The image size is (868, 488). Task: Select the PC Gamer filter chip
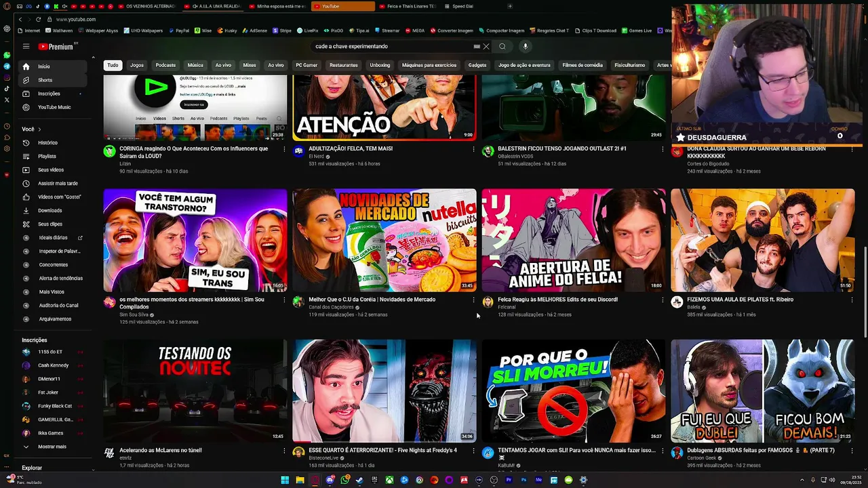point(307,65)
